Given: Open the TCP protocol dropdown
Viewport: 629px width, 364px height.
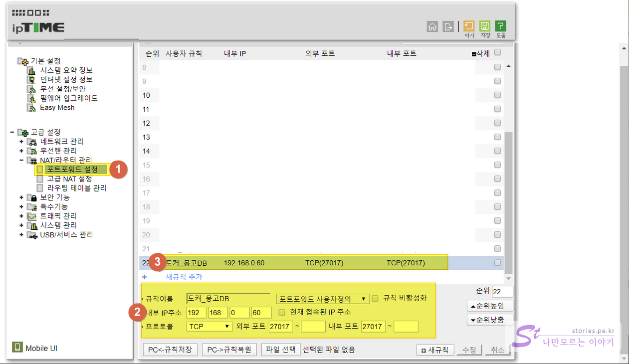Looking at the screenshot, I should click(x=210, y=327).
